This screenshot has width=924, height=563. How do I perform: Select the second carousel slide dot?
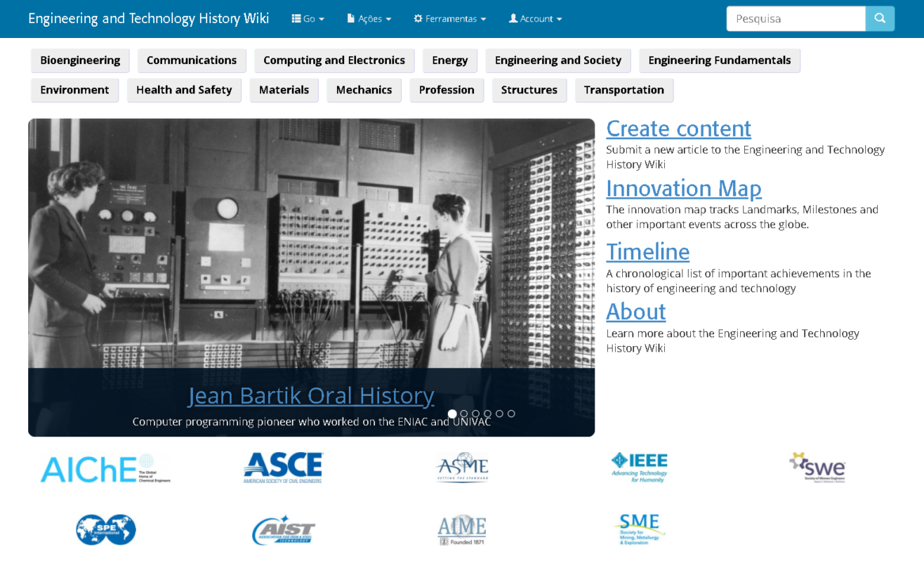pyautogui.click(x=464, y=413)
